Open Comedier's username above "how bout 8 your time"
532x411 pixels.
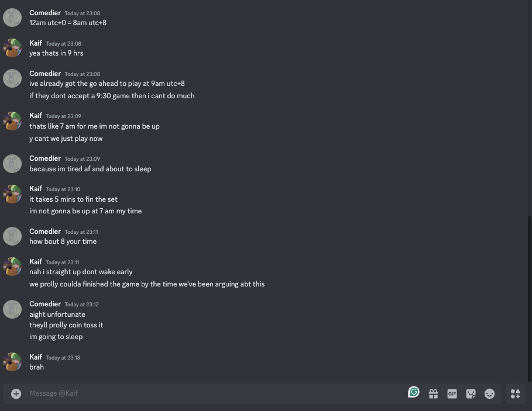(45, 232)
